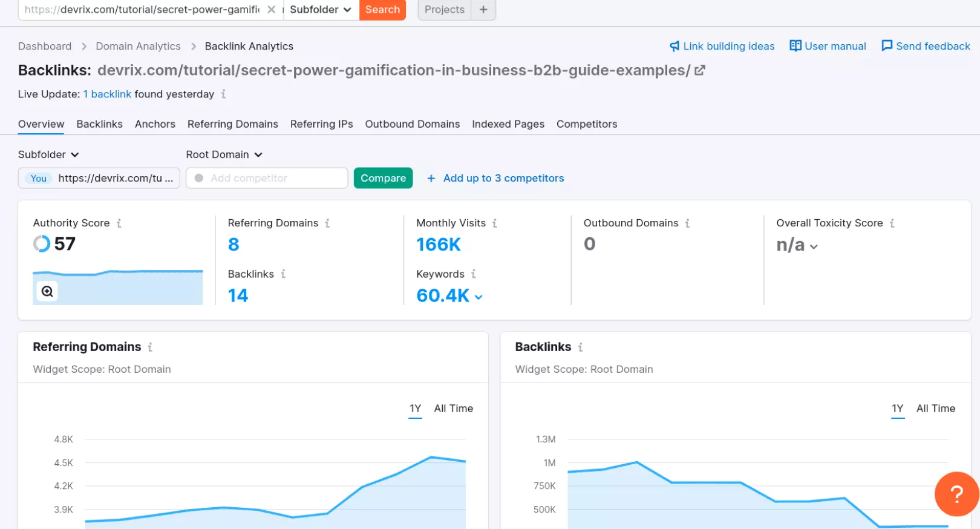Click info icon beside Overall Toxicity Score

[x=892, y=223]
